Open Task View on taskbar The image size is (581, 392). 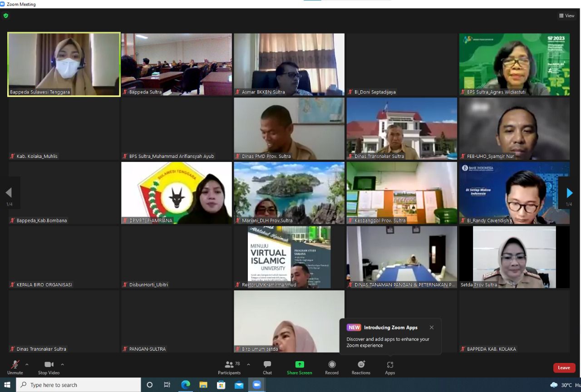(x=167, y=385)
